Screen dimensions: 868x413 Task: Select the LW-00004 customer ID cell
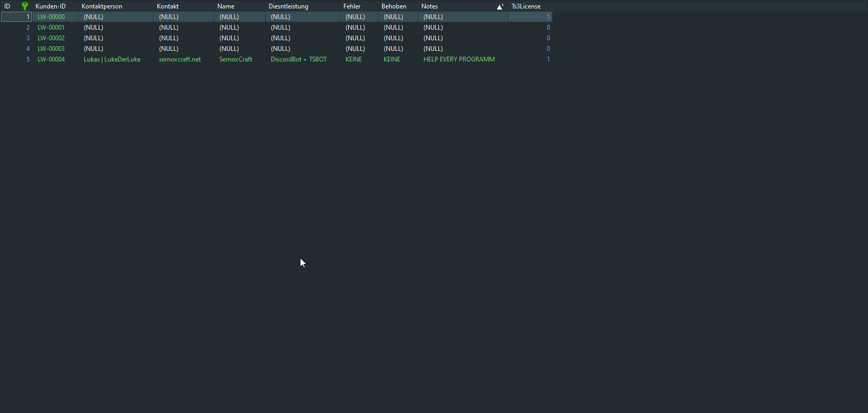[x=51, y=59]
